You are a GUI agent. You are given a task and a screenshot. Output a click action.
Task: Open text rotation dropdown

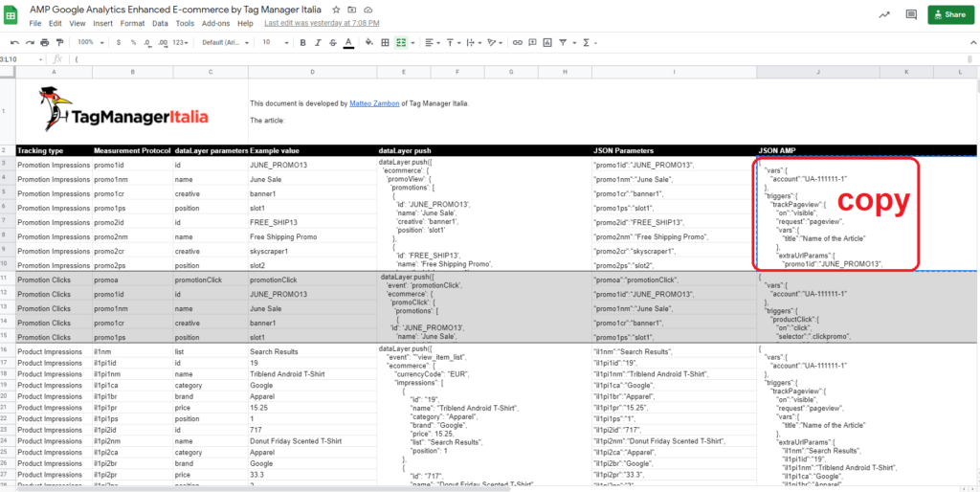coord(495,42)
